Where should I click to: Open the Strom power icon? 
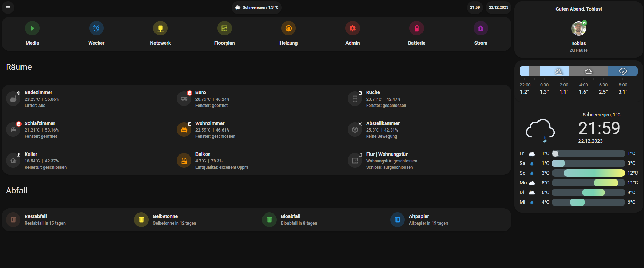[480, 28]
